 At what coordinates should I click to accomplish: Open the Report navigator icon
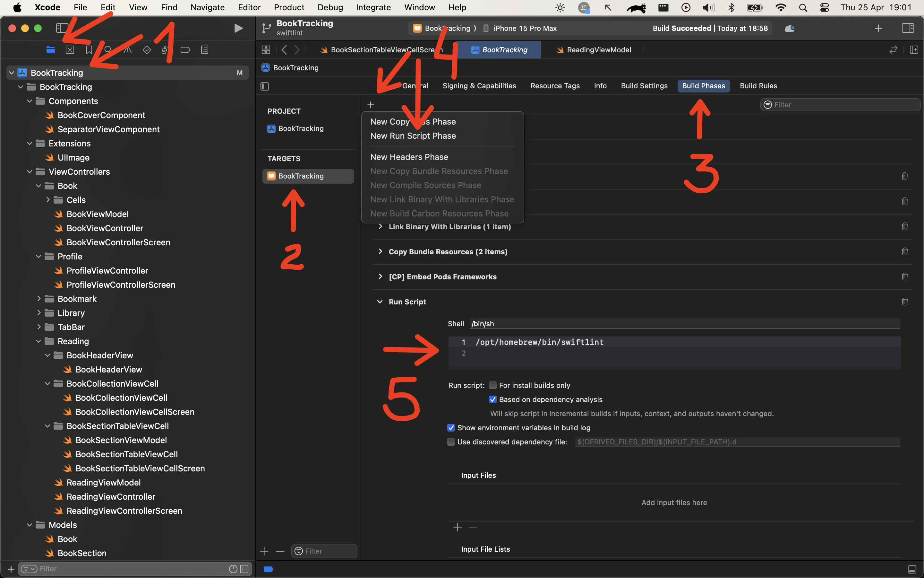pyautogui.click(x=205, y=50)
